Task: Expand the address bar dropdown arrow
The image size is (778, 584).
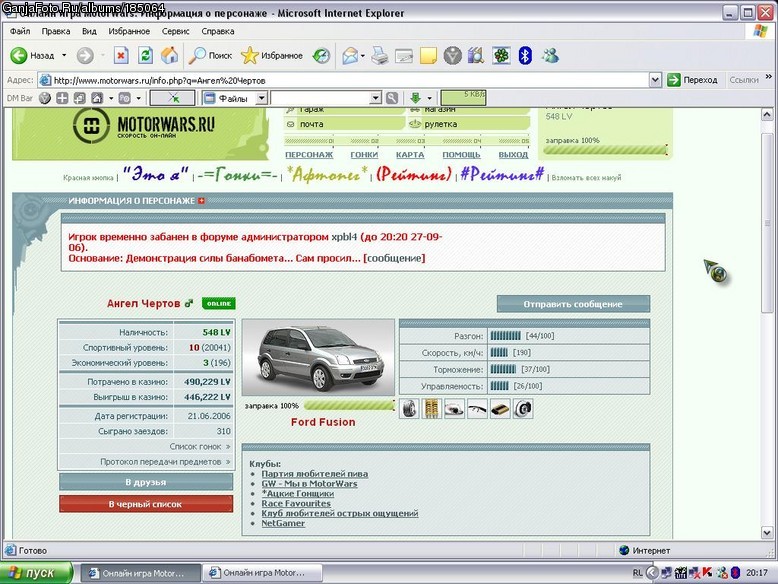Action: 655,80
